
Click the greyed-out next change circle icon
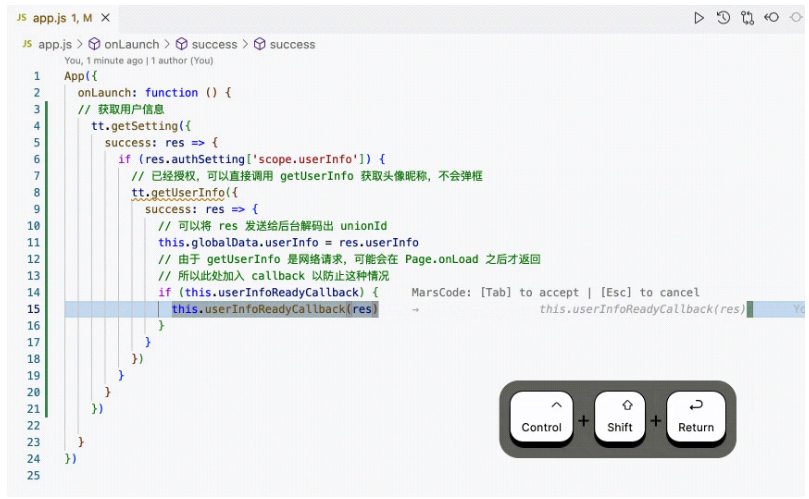click(796, 18)
